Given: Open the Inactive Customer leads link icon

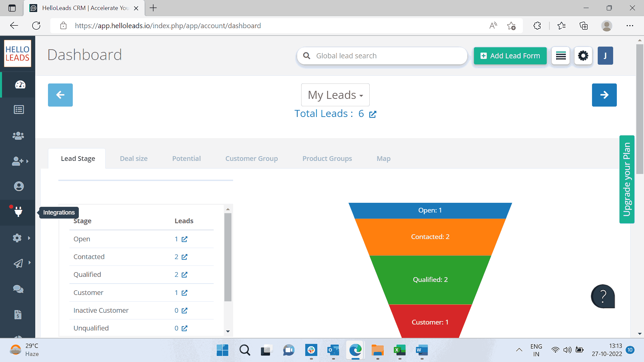Looking at the screenshot, I should (x=184, y=311).
